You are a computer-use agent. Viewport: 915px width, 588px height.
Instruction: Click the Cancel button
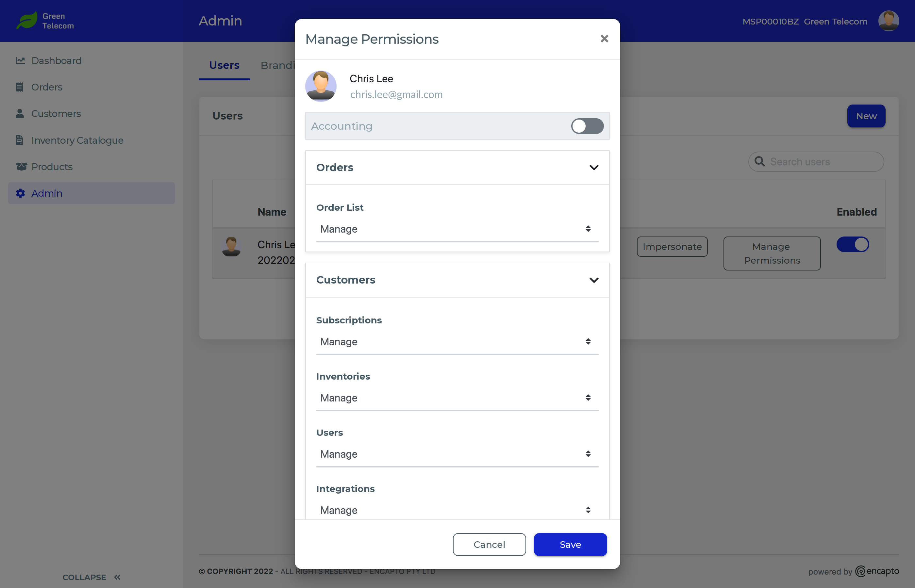tap(489, 545)
